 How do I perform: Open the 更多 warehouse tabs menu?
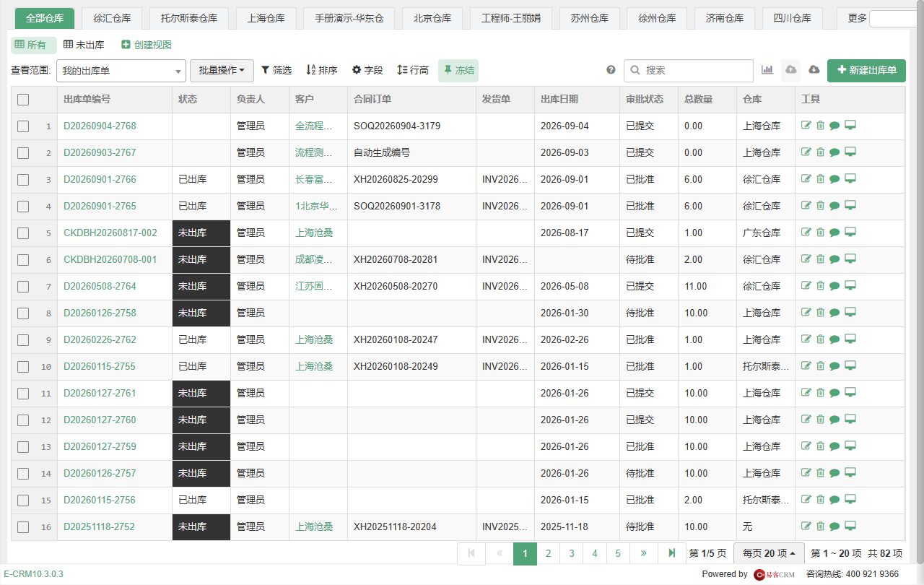click(858, 18)
